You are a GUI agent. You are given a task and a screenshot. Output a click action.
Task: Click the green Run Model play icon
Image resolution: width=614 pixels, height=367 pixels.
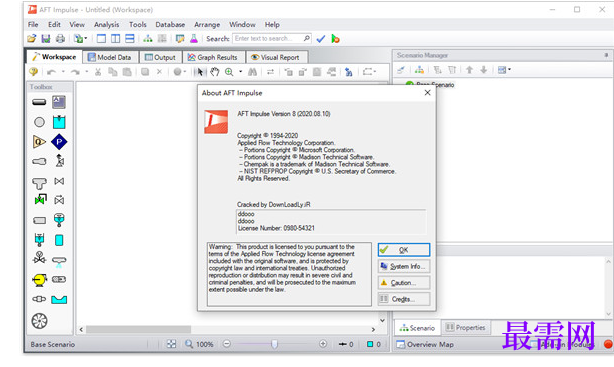(x=335, y=39)
